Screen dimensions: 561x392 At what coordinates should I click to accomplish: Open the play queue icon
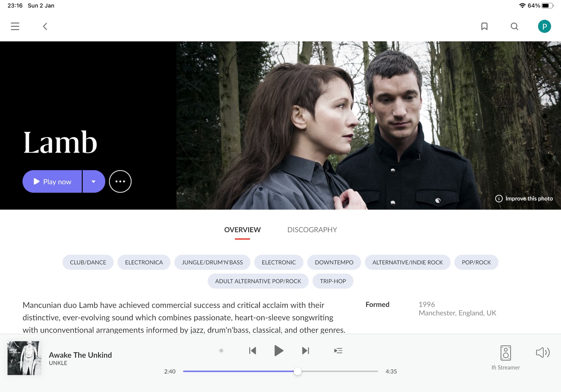[338, 350]
